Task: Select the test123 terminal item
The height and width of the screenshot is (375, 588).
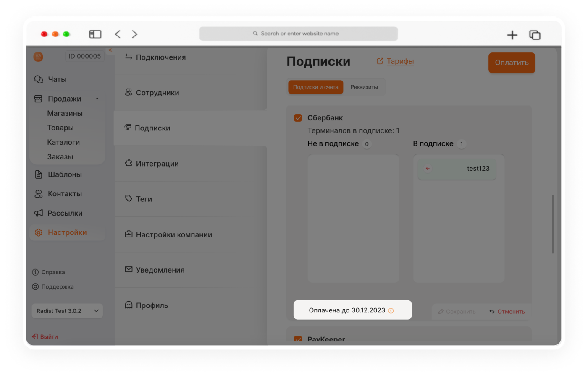Action: pos(457,169)
